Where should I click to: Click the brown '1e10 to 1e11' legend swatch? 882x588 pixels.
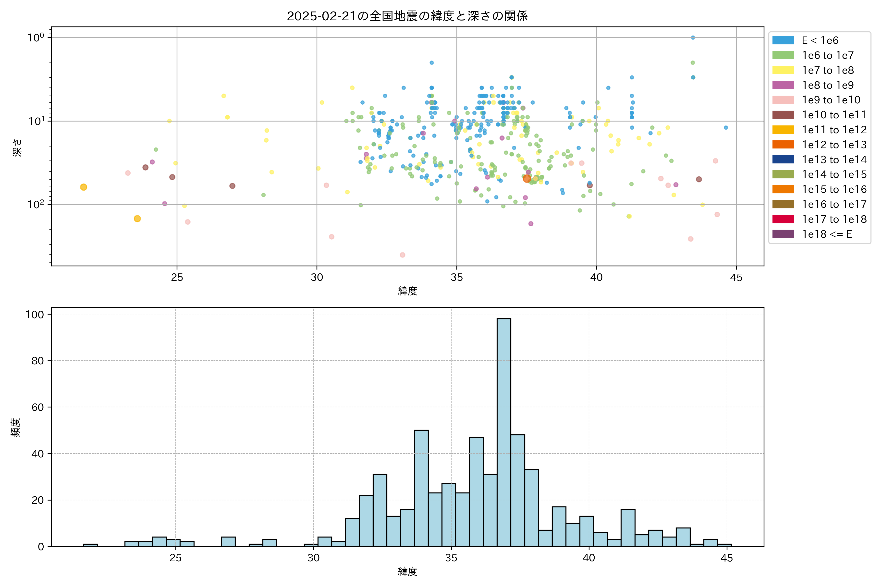point(783,115)
